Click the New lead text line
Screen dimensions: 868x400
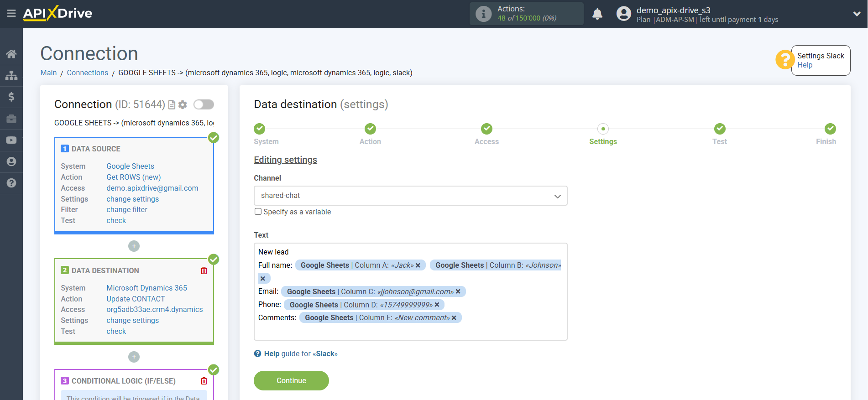click(x=273, y=252)
